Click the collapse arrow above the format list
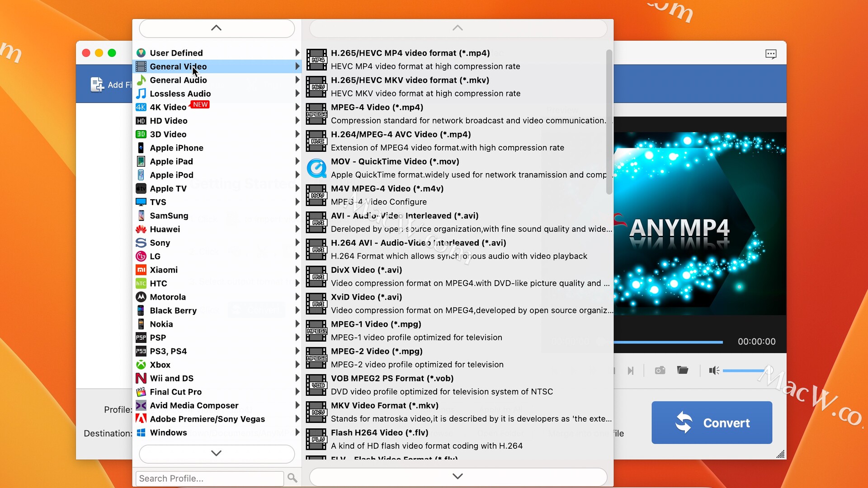Screen dimensions: 868x488 point(458,27)
